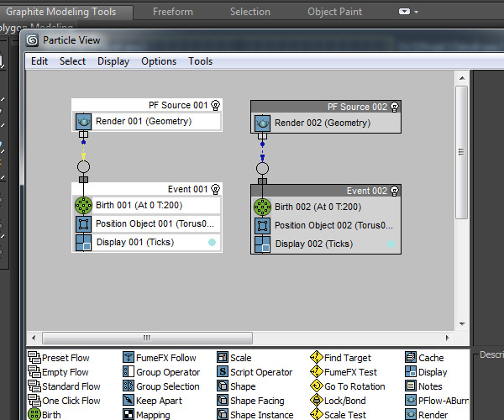The height and width of the screenshot is (420, 504).
Task: Click the PF Source 001 title bar
Action: click(146, 105)
